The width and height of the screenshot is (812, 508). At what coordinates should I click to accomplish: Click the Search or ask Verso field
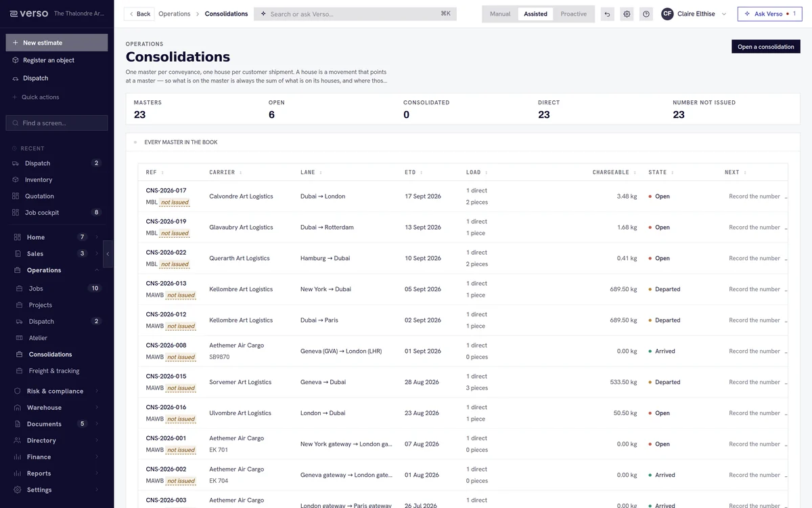[355, 14]
